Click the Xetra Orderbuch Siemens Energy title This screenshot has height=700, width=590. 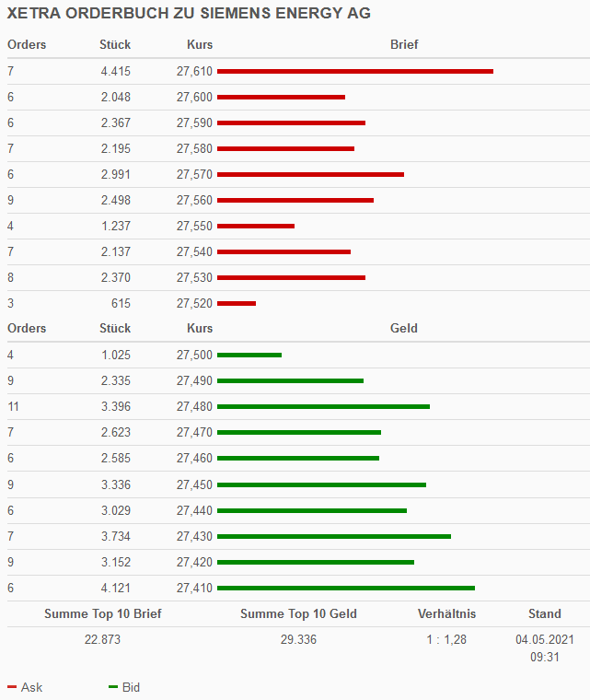click(x=189, y=14)
